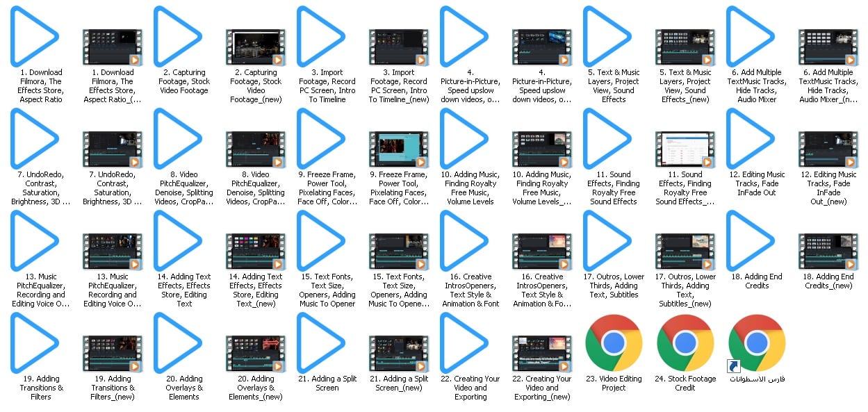
Task: Select video thumbnail of 12. Editing Music Tracks Out_(new)
Action: (x=828, y=149)
